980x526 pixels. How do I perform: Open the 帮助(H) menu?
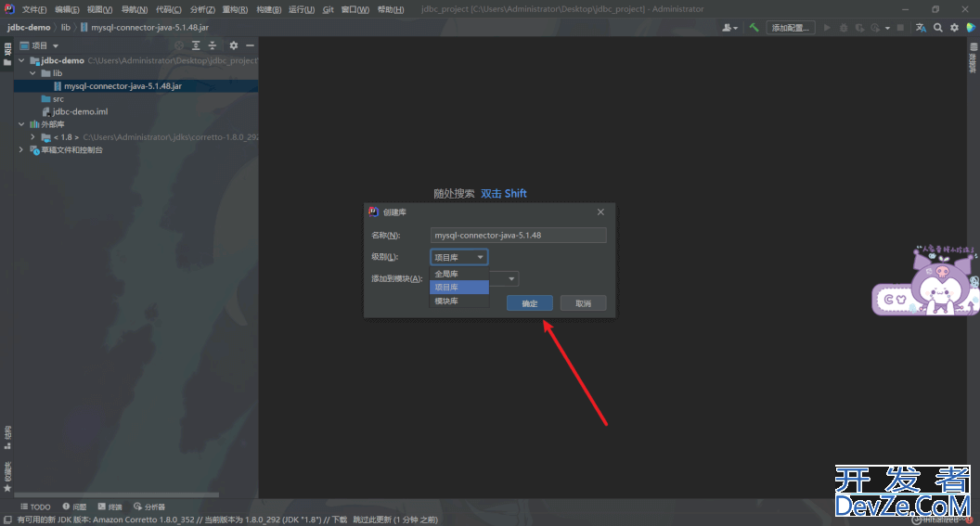(x=391, y=9)
